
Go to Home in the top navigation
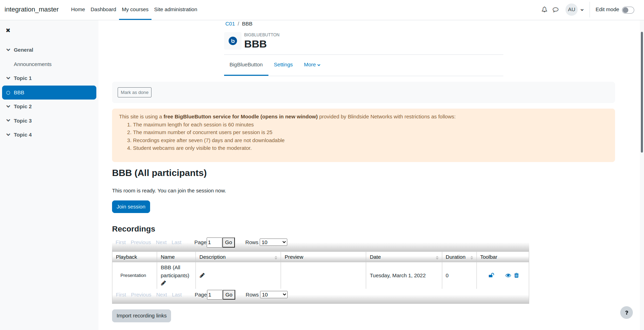78,9
